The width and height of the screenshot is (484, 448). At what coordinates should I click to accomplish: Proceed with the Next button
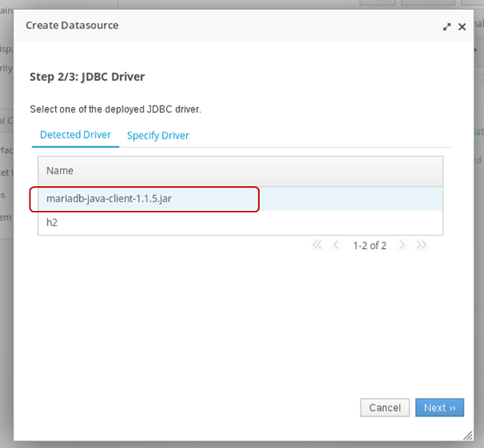pos(440,408)
